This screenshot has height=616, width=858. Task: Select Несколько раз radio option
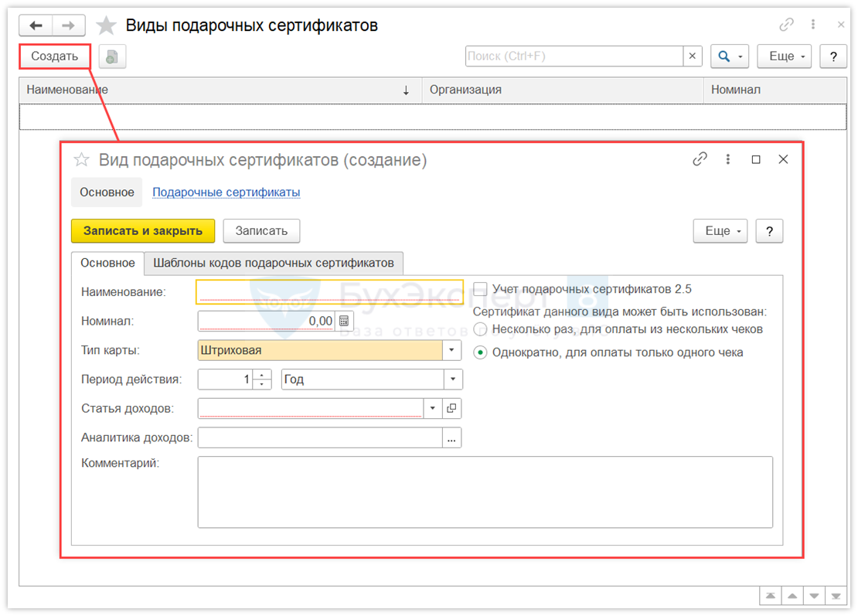[480, 329]
